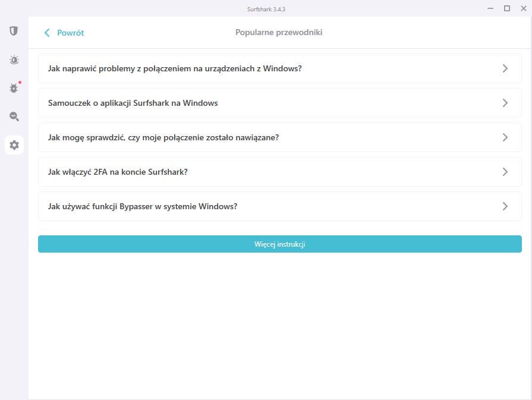The image size is (532, 400).
Task: Open 'Jak naprawić problemy z połączeniem' guide
Action: tap(279, 68)
